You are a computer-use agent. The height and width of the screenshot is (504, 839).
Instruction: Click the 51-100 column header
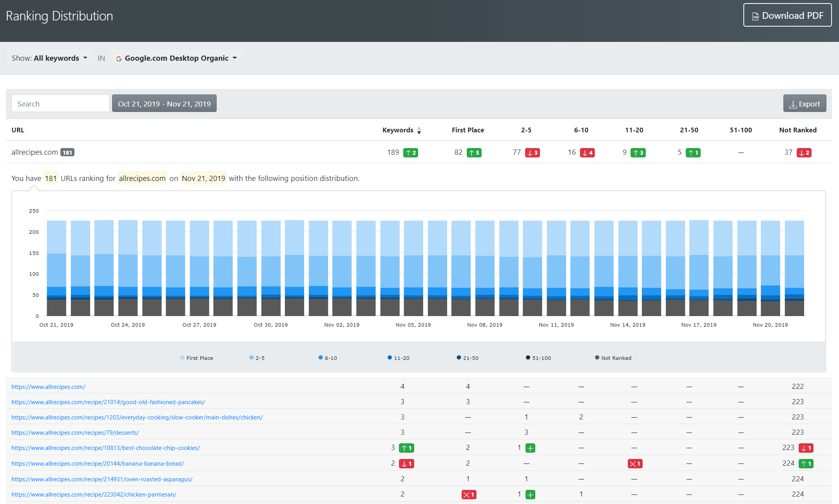click(741, 130)
